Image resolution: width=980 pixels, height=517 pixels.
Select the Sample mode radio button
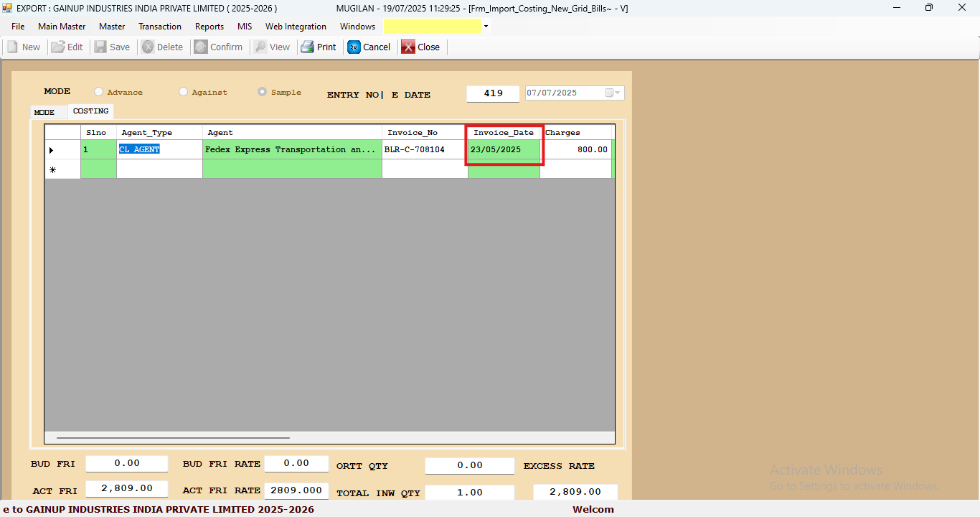pyautogui.click(x=263, y=92)
